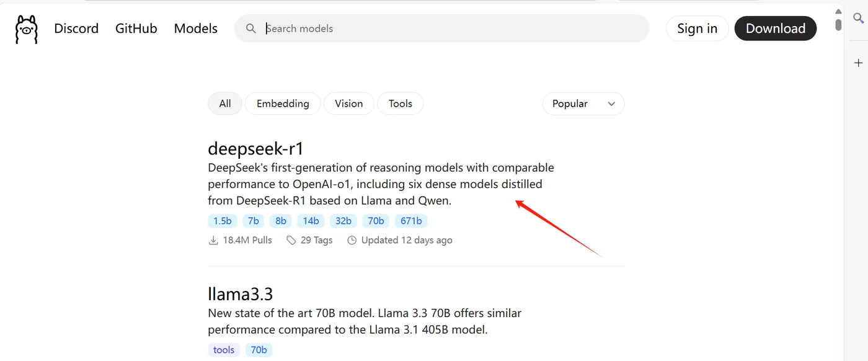Screen dimensions: 868x361
Task: Select the All filter
Action: coord(225,104)
